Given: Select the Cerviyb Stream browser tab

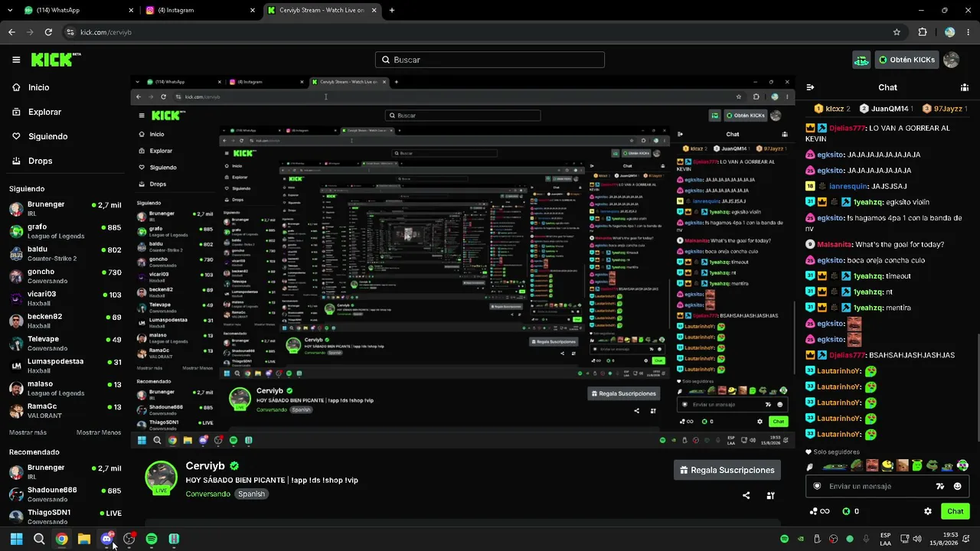Looking at the screenshot, I should 322,11.
